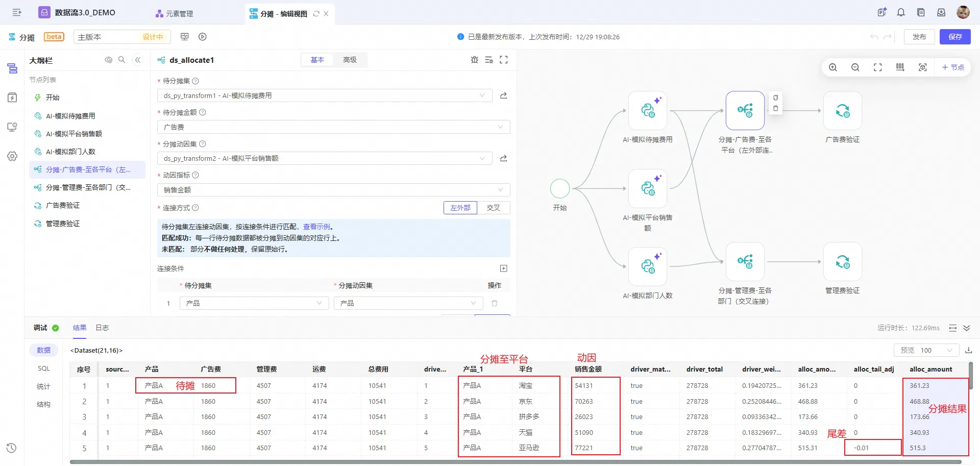Open the 查看示例 link
Image resolution: width=980 pixels, height=466 pixels.
316,227
